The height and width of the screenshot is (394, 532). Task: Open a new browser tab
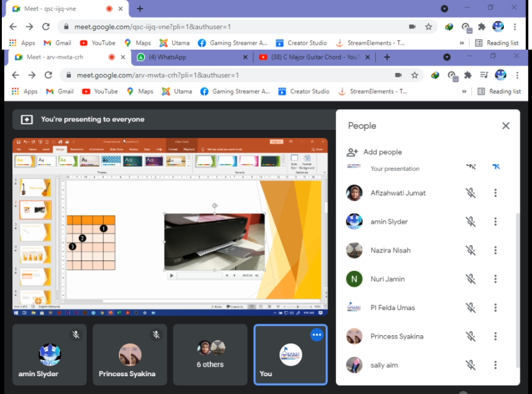click(x=386, y=57)
